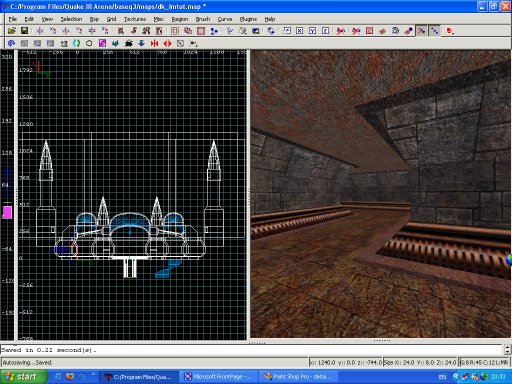
Task: Click the magenta square icon on second toolbar
Action: click(x=102, y=43)
